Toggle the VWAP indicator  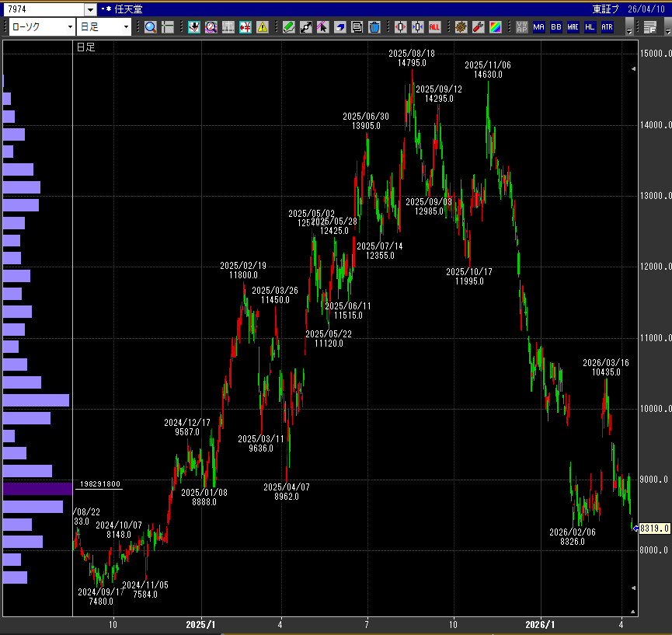coord(522,27)
